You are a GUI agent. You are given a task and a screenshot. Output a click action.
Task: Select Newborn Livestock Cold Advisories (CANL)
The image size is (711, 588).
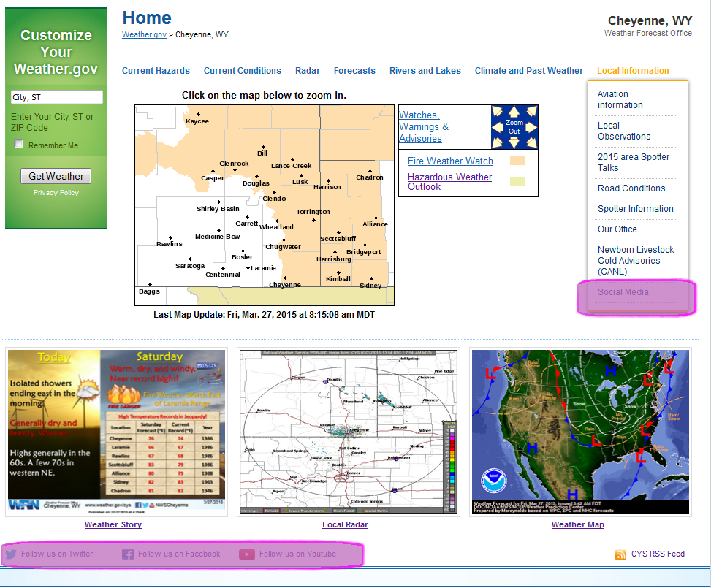(636, 261)
